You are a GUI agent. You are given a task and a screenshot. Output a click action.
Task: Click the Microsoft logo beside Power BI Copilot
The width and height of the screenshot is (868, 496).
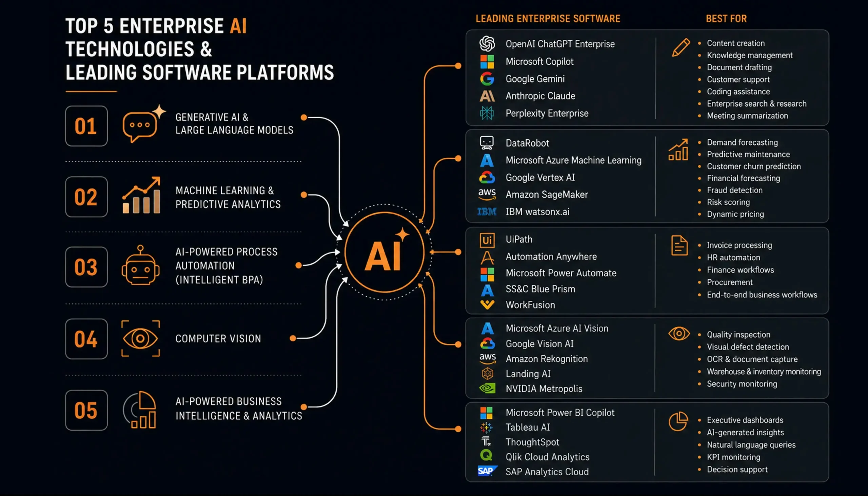(x=486, y=413)
